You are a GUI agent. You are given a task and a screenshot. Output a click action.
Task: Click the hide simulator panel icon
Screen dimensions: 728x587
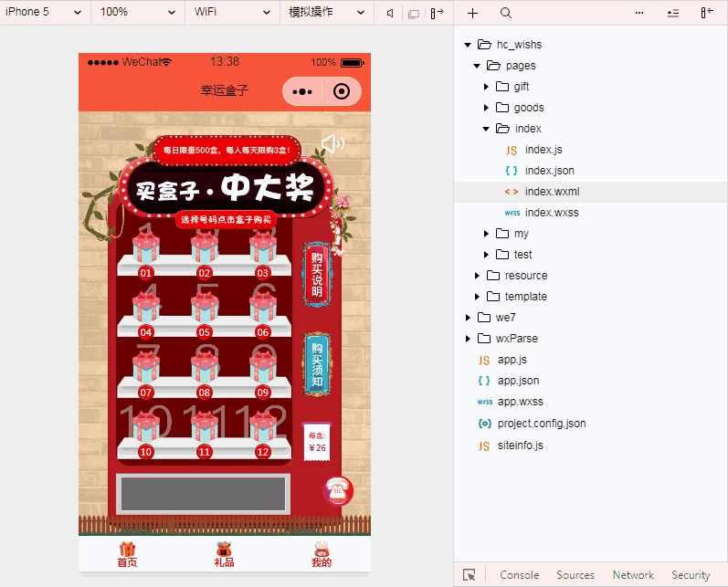coord(437,13)
